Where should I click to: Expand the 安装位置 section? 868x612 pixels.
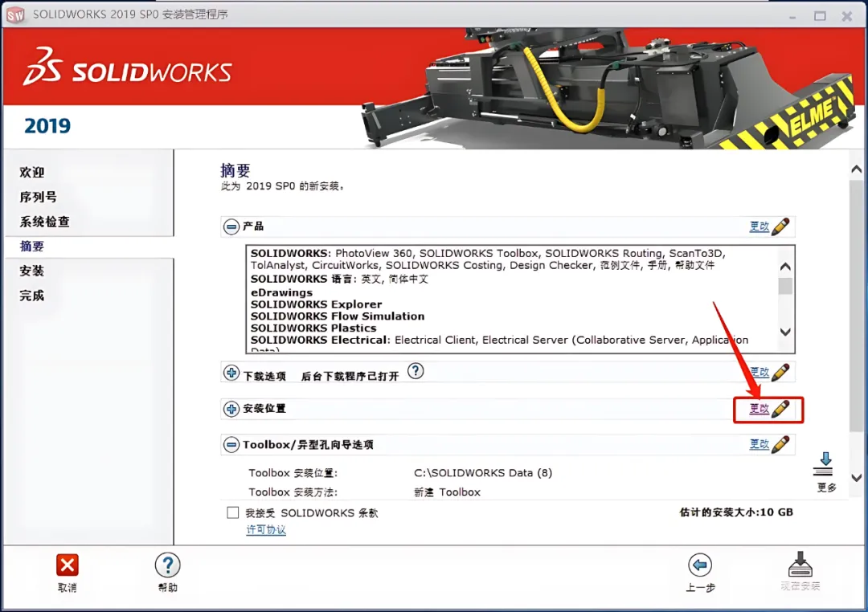click(231, 409)
